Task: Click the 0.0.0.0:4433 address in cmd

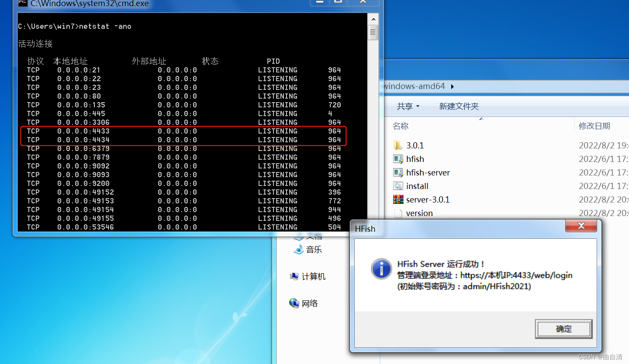Action: coord(83,131)
